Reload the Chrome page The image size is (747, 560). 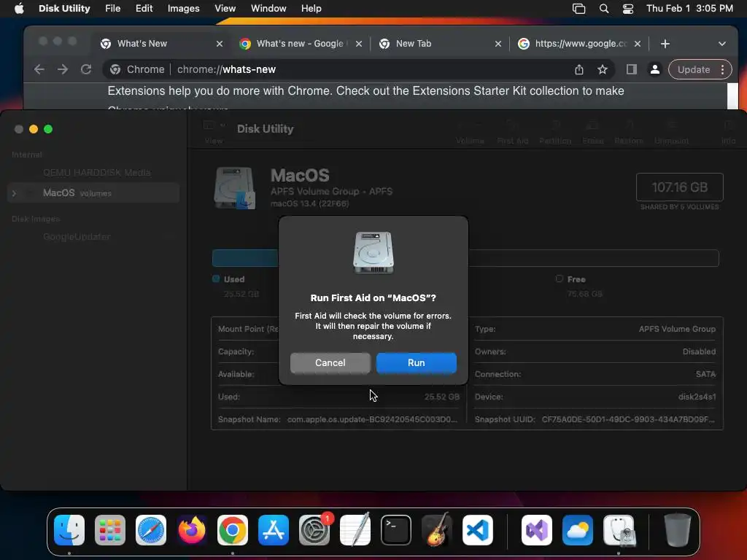tap(86, 69)
